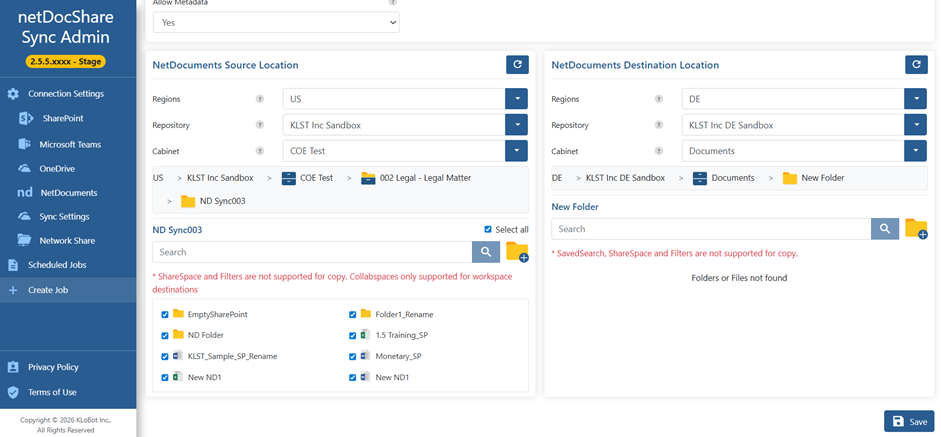
Task: Click the Repository help icon in source
Action: pos(260,125)
